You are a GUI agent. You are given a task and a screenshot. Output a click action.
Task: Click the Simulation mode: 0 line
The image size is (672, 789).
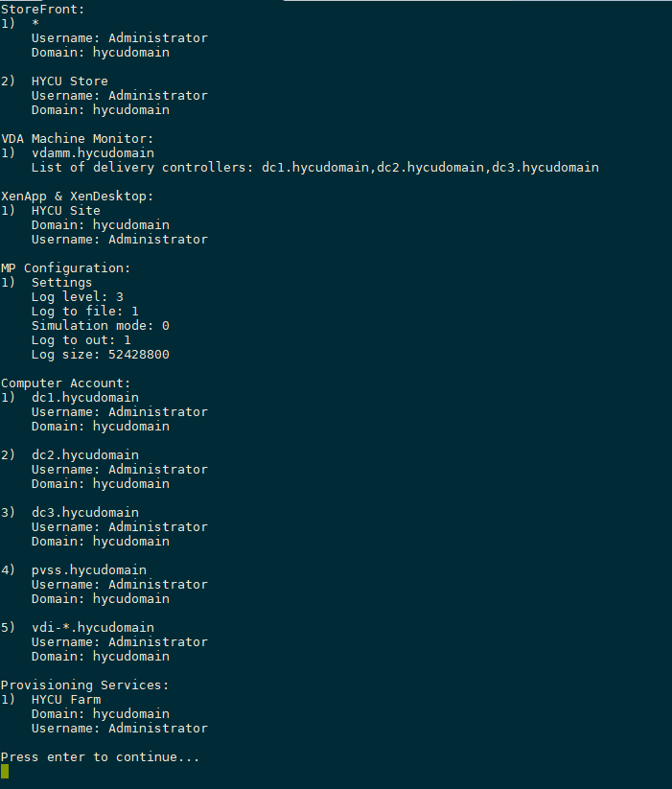point(100,325)
